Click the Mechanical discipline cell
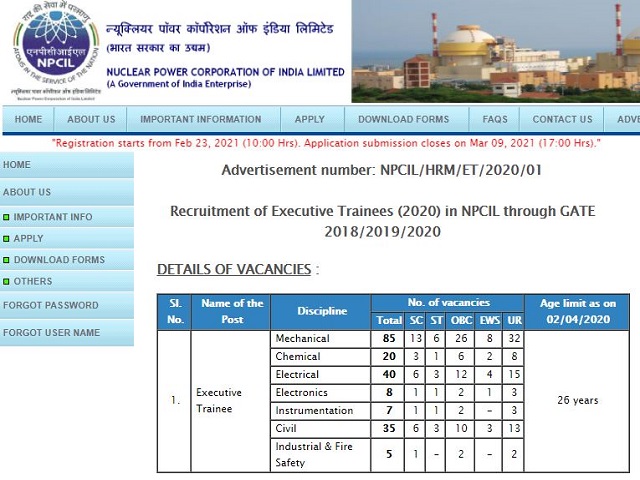640x480 pixels. click(x=320, y=338)
